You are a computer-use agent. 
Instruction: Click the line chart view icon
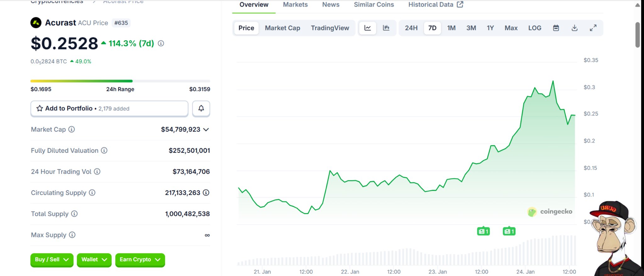pyautogui.click(x=367, y=28)
